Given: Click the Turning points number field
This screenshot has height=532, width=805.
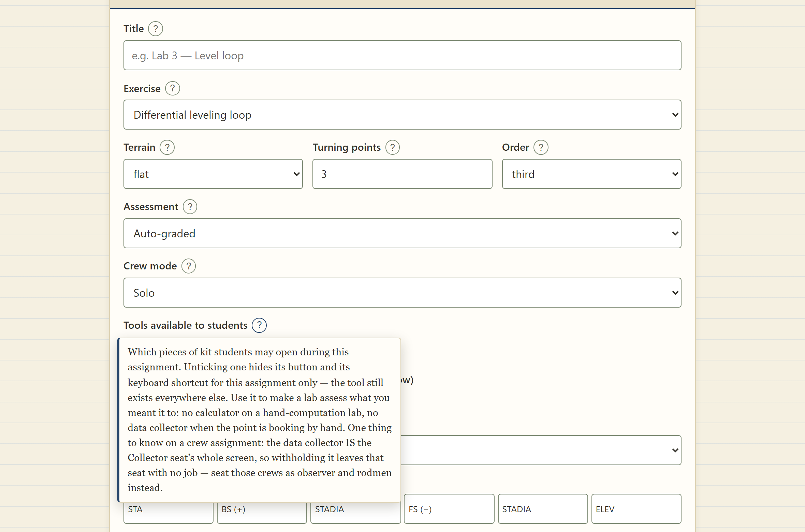Looking at the screenshot, I should (x=402, y=174).
